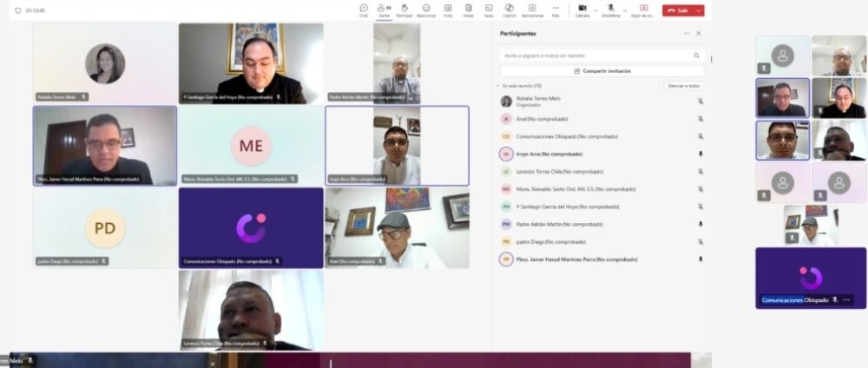Click the search magnifier in invite field
Image resolution: width=868 pixels, height=368 pixels.
[697, 56]
